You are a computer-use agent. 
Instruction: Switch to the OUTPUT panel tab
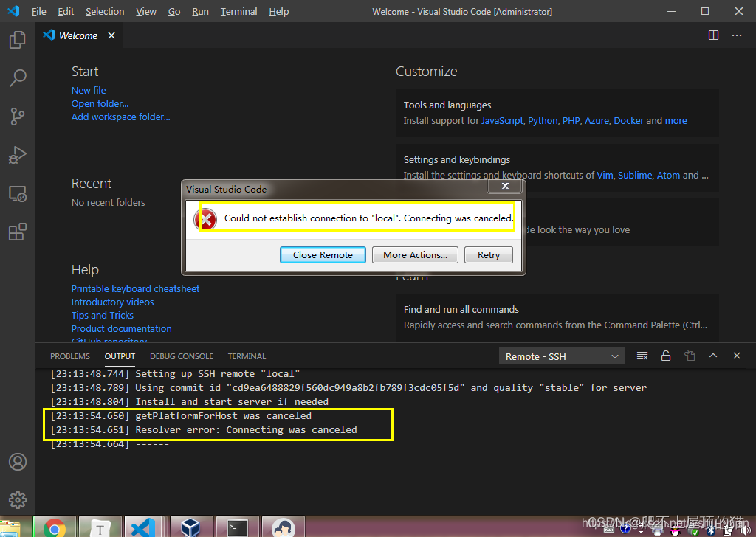point(120,356)
